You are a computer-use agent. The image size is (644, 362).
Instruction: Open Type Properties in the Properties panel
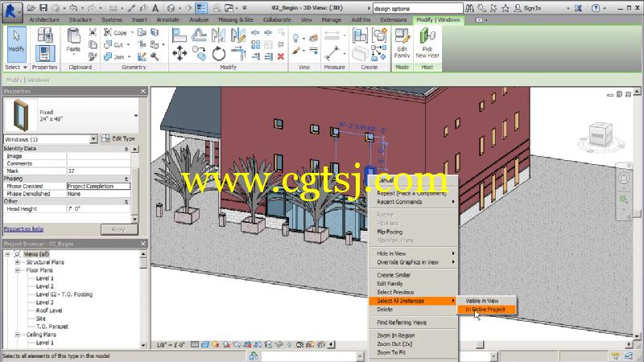[x=45, y=35]
